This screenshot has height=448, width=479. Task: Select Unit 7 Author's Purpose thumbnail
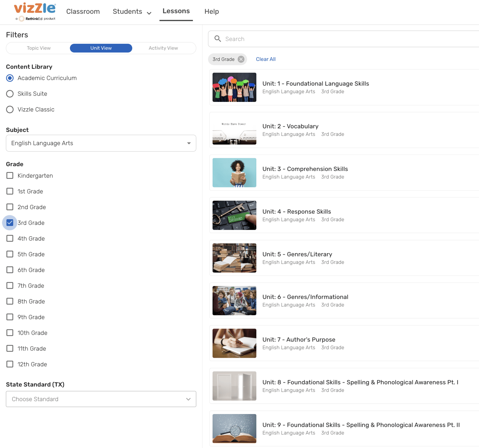pyautogui.click(x=234, y=343)
